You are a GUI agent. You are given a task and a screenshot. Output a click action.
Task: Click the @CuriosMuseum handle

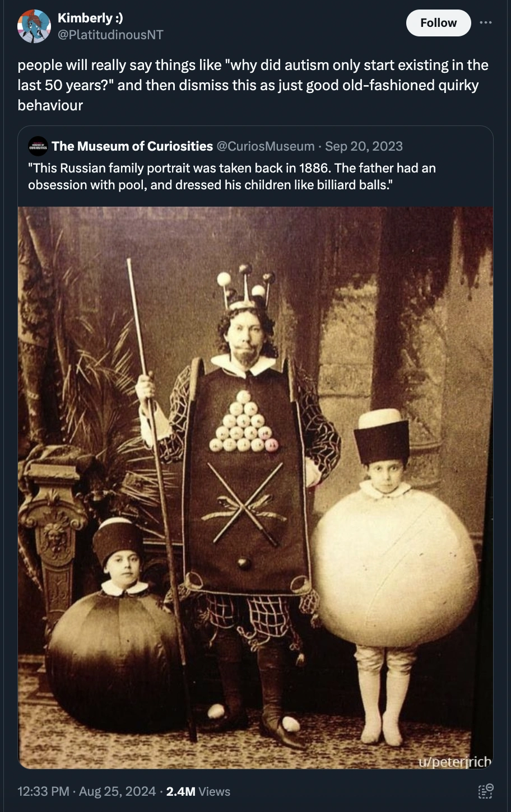pyautogui.click(x=266, y=146)
